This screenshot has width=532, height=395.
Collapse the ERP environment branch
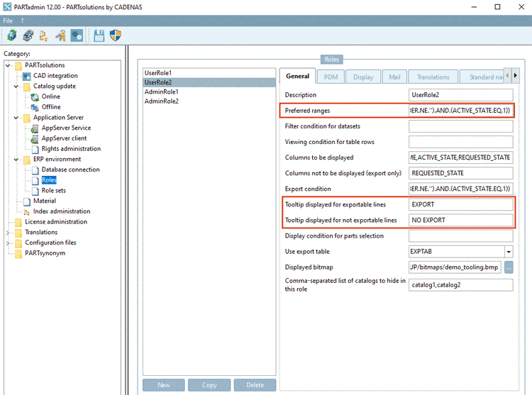(x=16, y=160)
